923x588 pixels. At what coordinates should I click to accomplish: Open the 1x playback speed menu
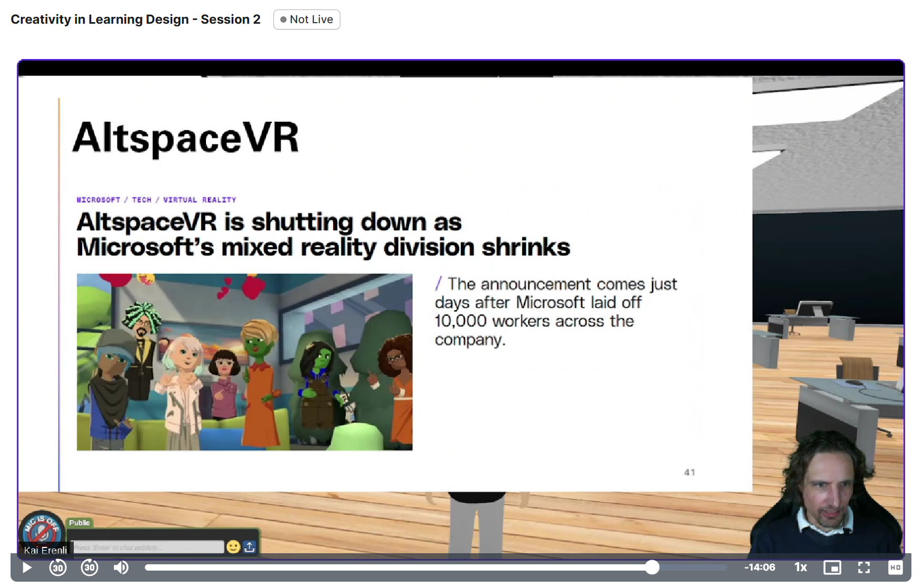tap(801, 567)
